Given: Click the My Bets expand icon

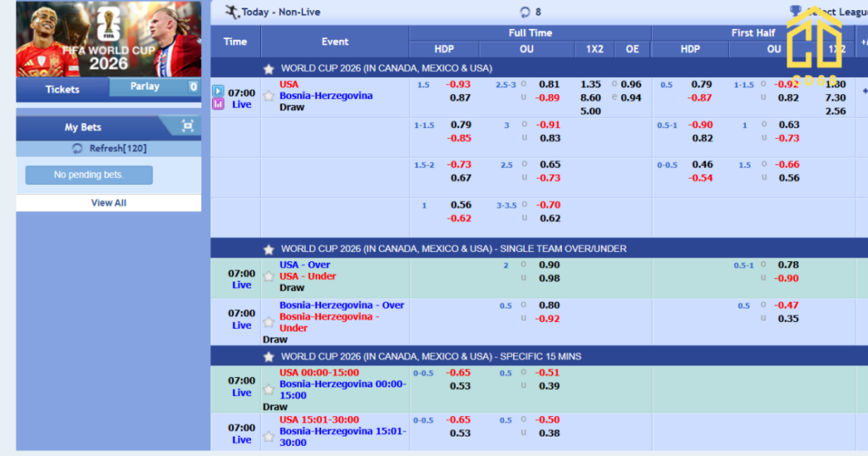Looking at the screenshot, I should pyautogui.click(x=187, y=126).
